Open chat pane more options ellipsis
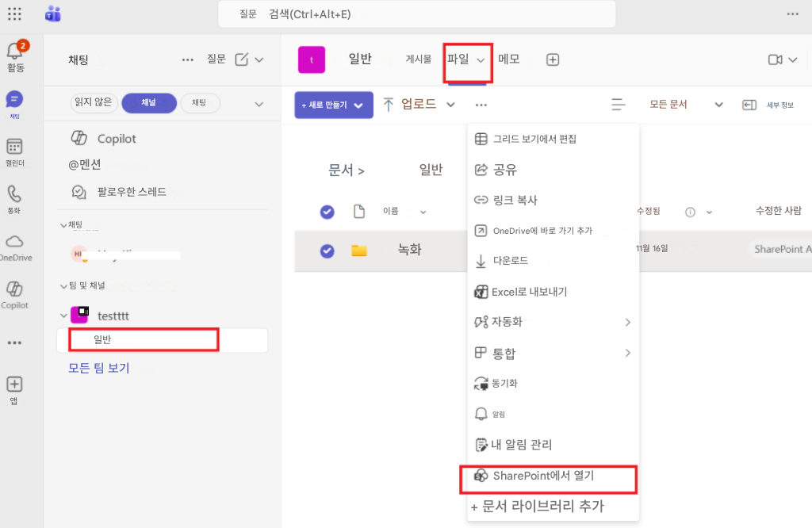The image size is (812, 528). (x=187, y=60)
